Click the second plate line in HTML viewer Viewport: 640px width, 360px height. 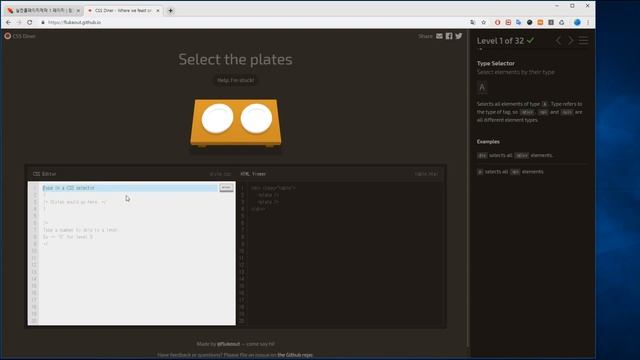[x=269, y=202]
